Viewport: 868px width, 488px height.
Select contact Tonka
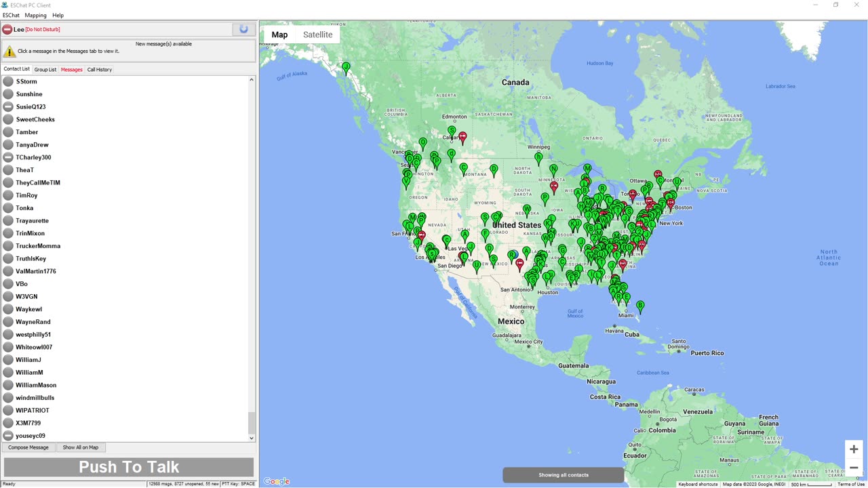click(x=24, y=208)
